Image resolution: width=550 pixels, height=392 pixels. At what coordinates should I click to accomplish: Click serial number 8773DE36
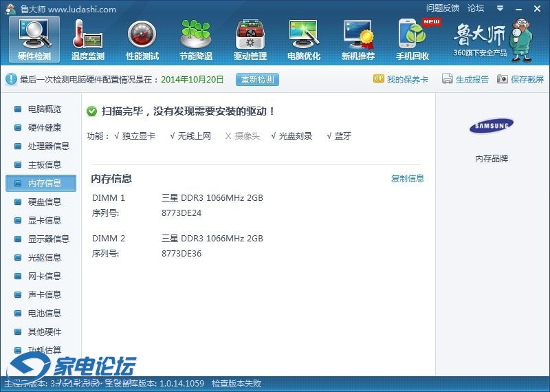point(181,254)
